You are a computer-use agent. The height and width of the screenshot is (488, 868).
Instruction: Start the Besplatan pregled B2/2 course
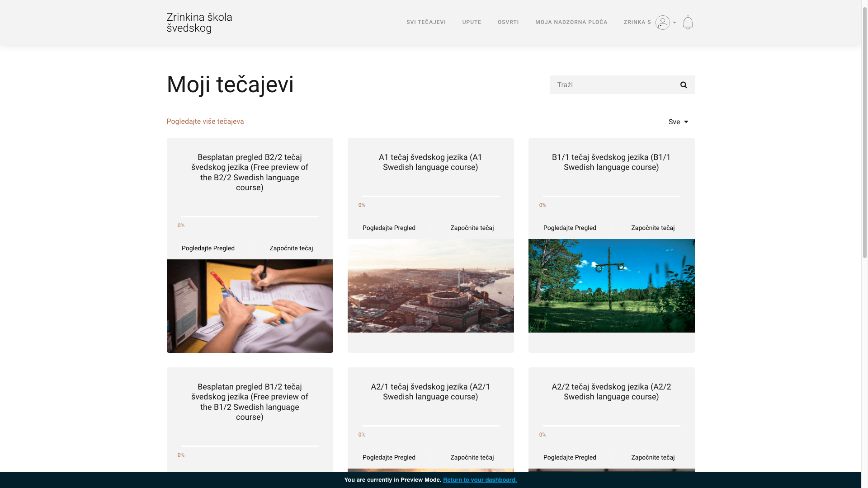(x=291, y=249)
